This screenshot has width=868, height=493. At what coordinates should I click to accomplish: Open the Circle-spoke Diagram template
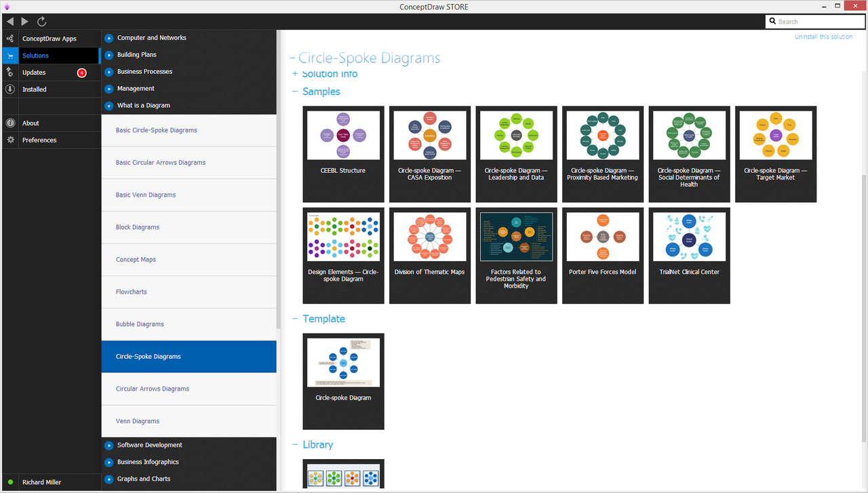pyautogui.click(x=343, y=381)
